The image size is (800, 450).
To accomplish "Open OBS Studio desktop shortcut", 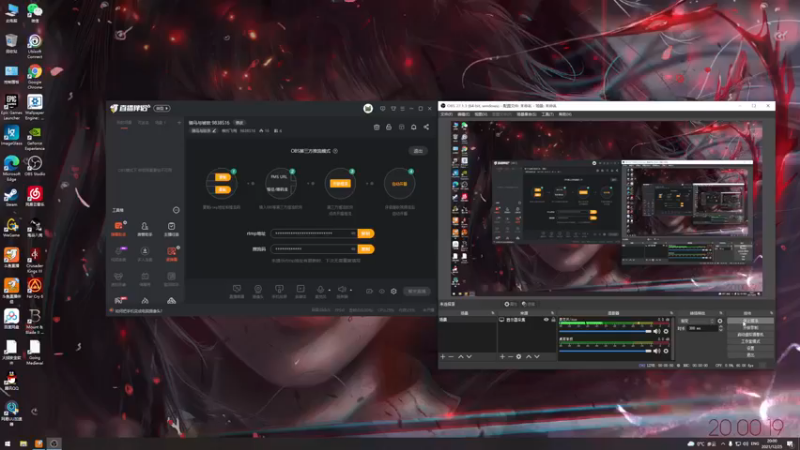I will point(35,166).
